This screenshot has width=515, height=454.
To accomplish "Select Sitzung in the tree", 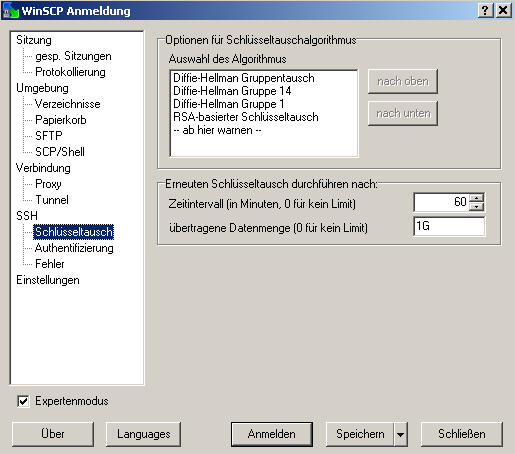I will coord(34,40).
